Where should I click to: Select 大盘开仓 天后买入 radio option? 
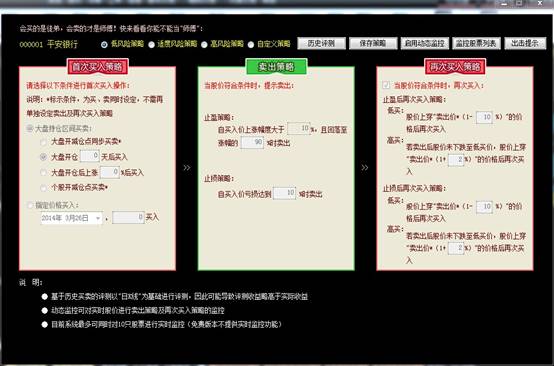[43, 157]
